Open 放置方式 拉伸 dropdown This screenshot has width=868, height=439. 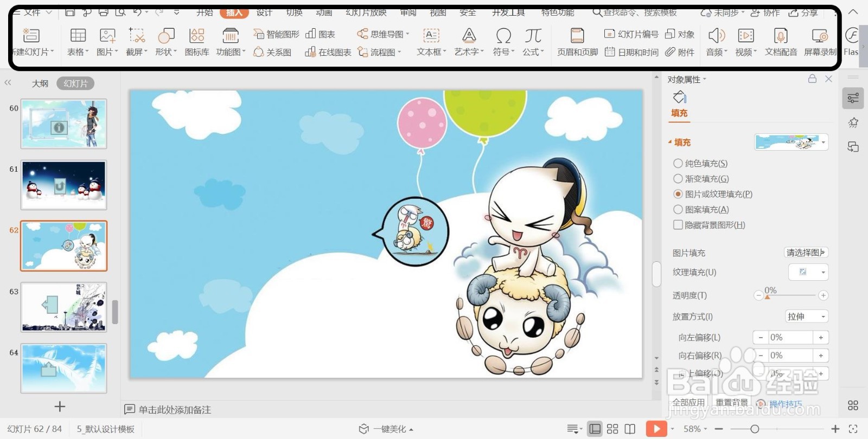807,317
